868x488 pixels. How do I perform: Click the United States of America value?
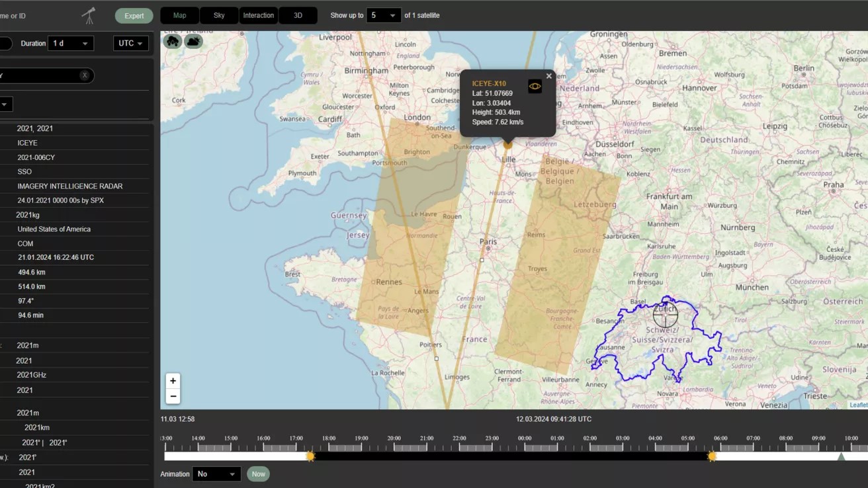point(54,229)
